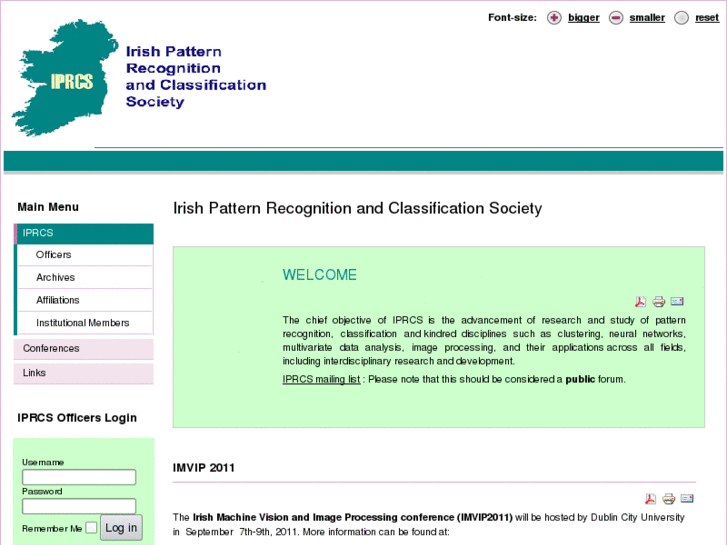Open the Archives menu item
727x545 pixels.
click(85, 277)
